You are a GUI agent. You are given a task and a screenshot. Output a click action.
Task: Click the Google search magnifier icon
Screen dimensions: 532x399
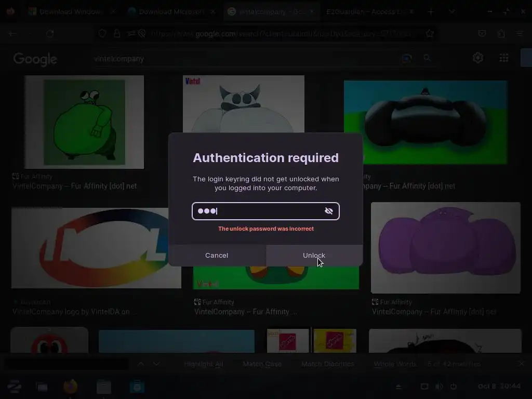tap(427, 58)
